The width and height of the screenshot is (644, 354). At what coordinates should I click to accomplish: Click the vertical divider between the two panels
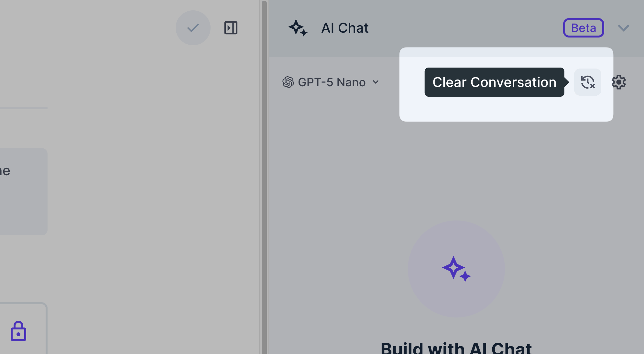(x=264, y=177)
